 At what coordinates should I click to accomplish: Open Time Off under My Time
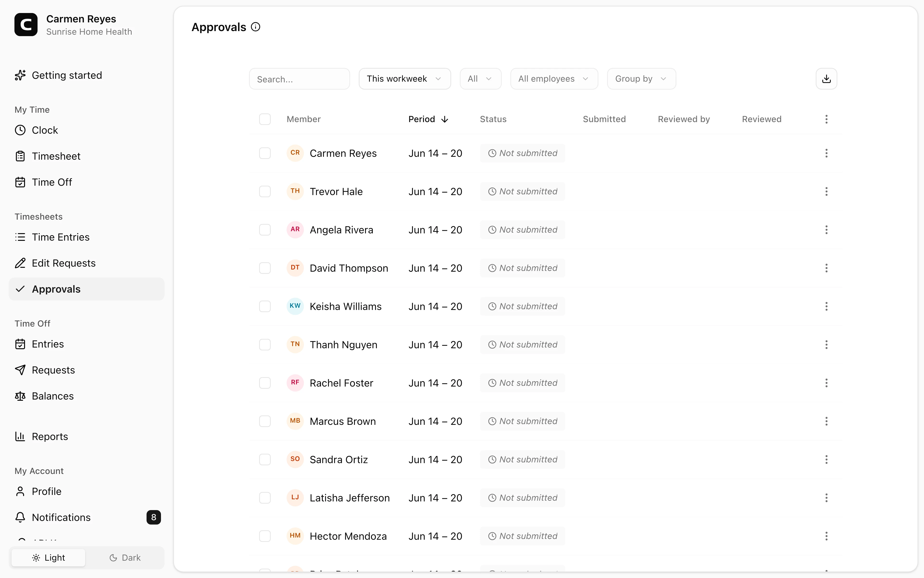87,182
